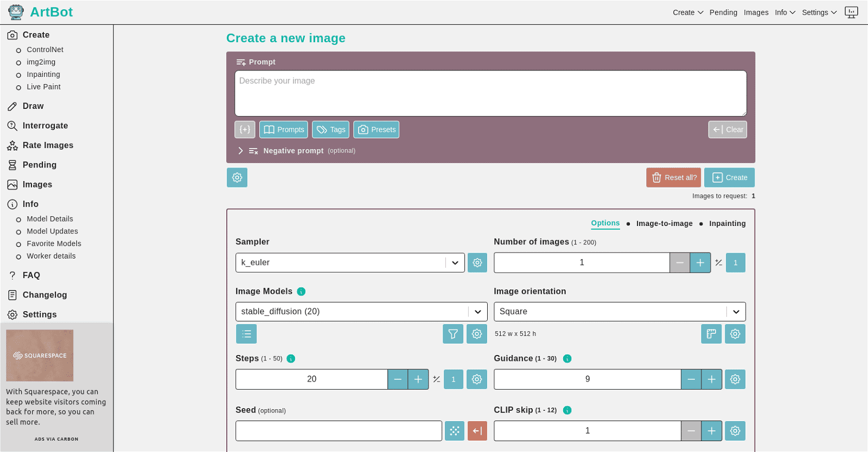Screen dimensions: 868x452
Task: Open the image models filter icon
Action: point(452,334)
